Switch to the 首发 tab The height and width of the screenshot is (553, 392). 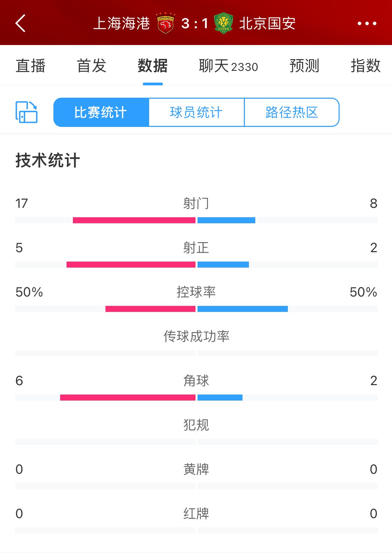click(x=92, y=66)
